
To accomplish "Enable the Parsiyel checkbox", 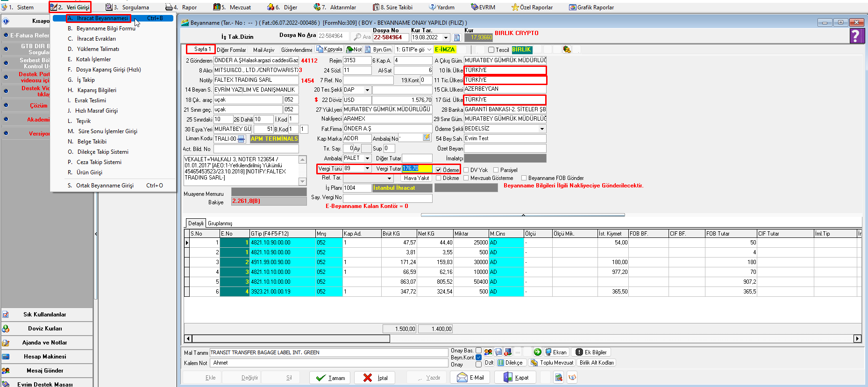I will click(x=496, y=170).
